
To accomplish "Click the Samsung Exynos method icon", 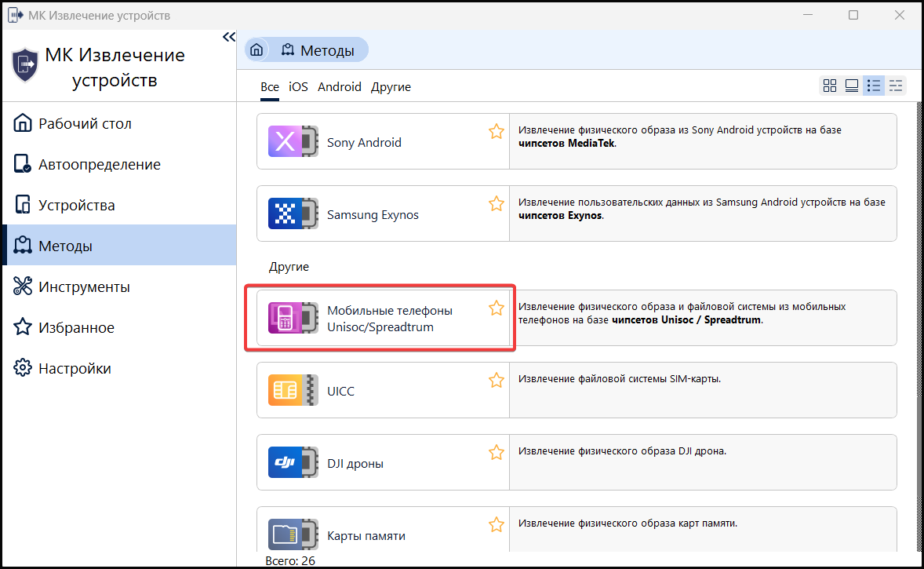I will click(293, 213).
